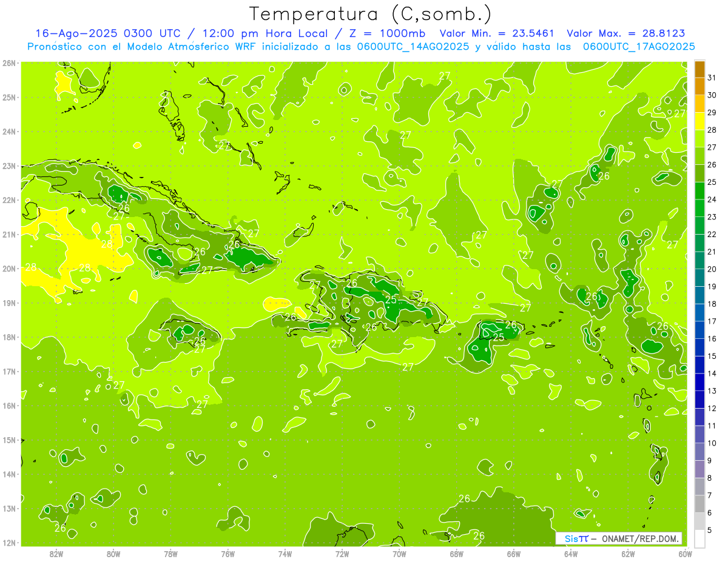Click longitude axis label 76W
The image size is (728, 562).
(x=228, y=554)
